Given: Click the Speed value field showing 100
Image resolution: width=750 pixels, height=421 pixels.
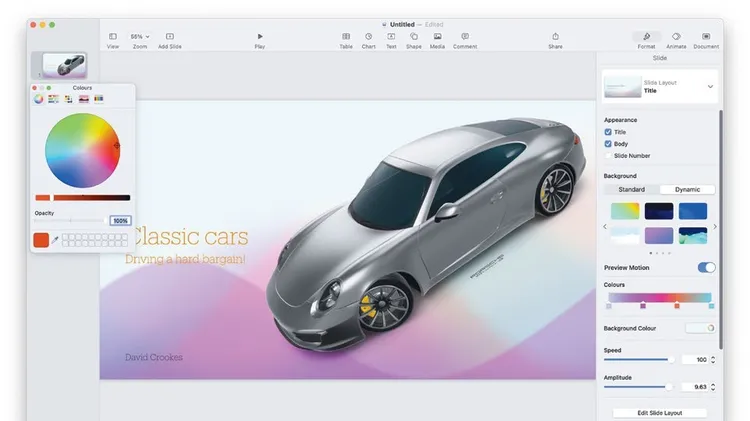Looking at the screenshot, I should click(x=695, y=359).
